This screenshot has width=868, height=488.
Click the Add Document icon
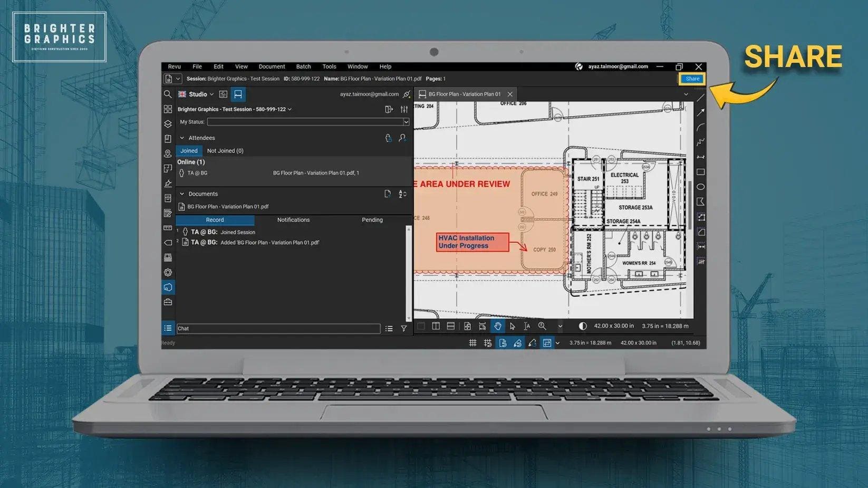click(x=388, y=194)
